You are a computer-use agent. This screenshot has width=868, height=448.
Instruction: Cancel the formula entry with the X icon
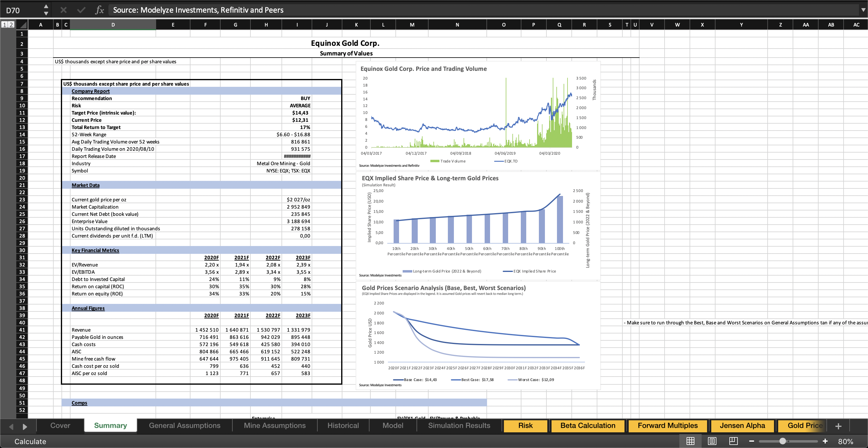(x=63, y=10)
